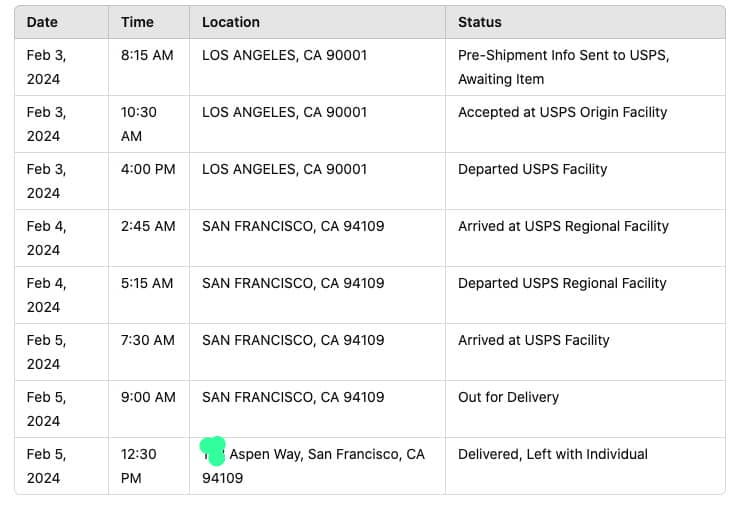The width and height of the screenshot is (739, 505).
Task: Click the Location column header
Action: (231, 22)
